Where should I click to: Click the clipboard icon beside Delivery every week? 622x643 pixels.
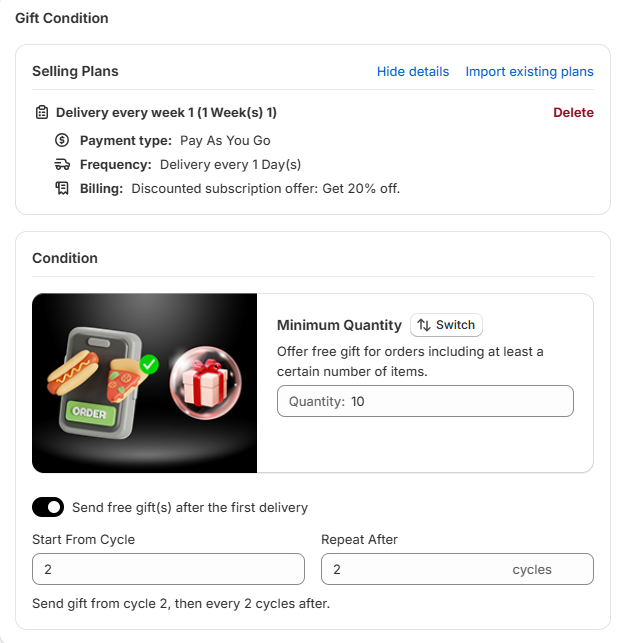point(41,112)
